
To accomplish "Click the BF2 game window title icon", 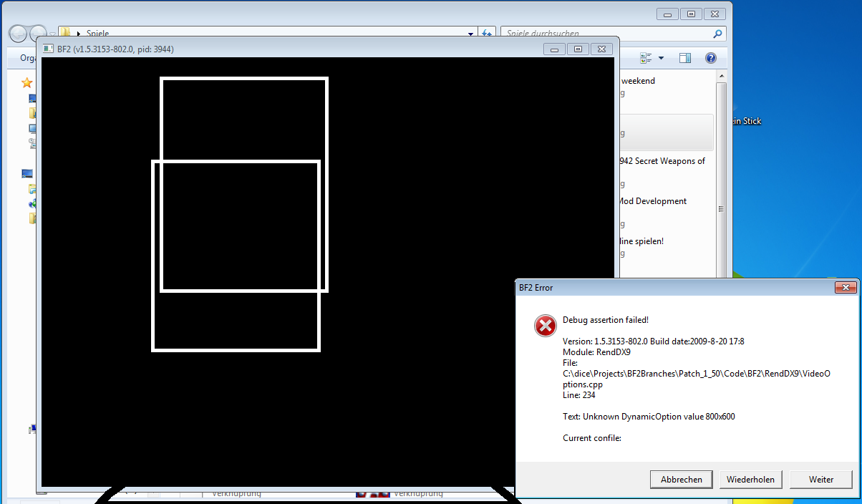I will (x=49, y=49).
